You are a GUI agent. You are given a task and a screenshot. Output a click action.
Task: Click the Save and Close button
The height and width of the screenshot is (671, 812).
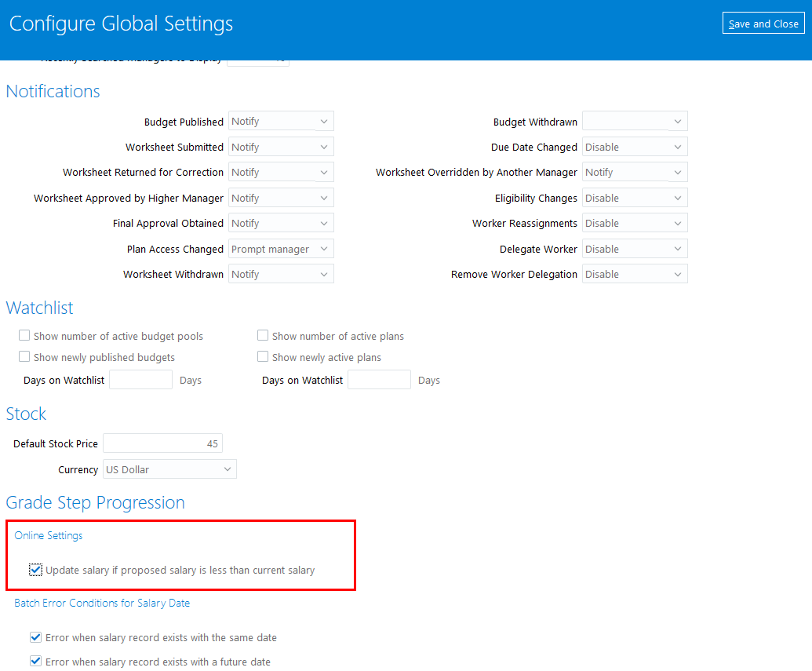763,24
